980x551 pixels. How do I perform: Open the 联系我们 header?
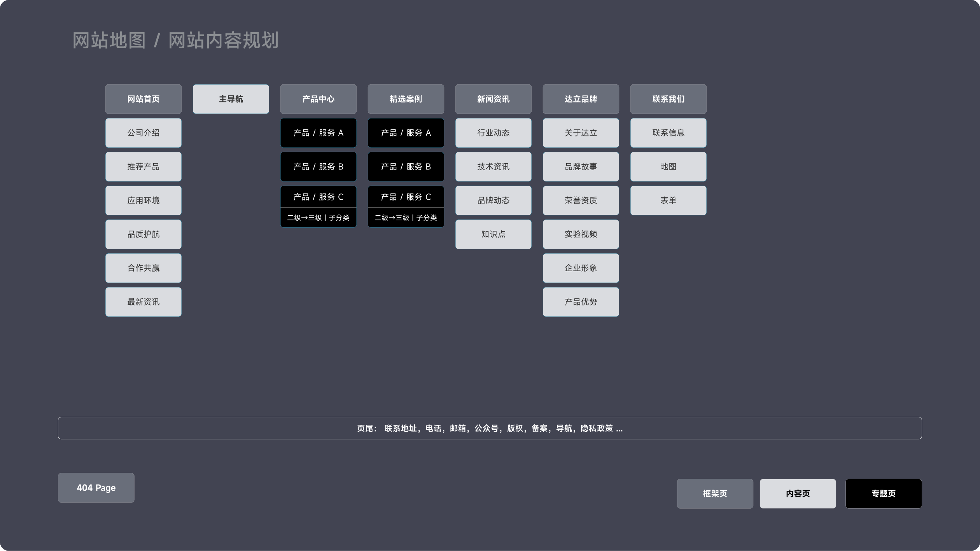(668, 99)
